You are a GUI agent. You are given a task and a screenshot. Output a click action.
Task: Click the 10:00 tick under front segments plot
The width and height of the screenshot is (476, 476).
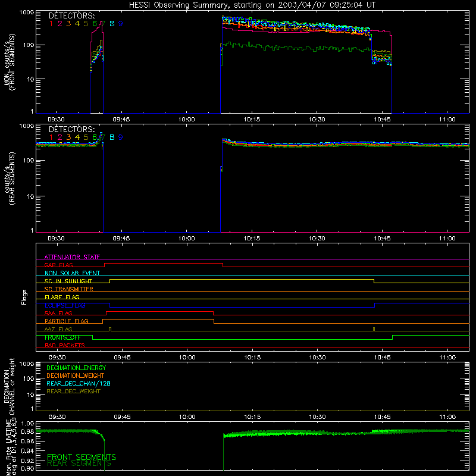click(x=186, y=120)
